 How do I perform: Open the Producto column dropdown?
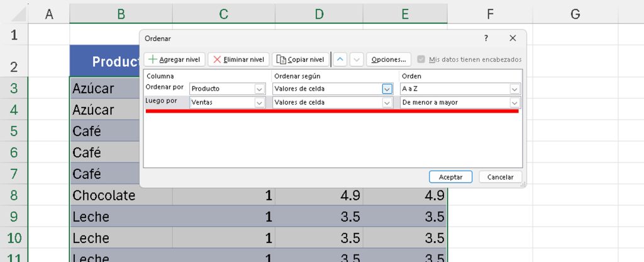coord(260,89)
